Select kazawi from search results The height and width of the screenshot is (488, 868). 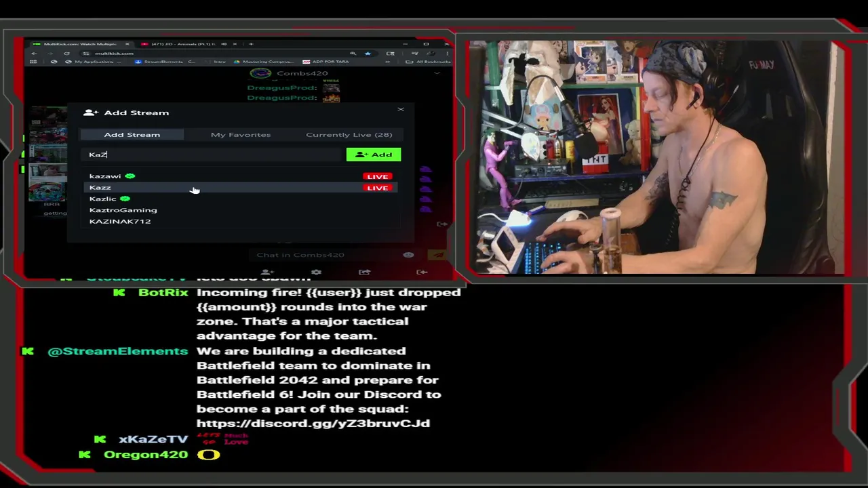click(x=241, y=176)
